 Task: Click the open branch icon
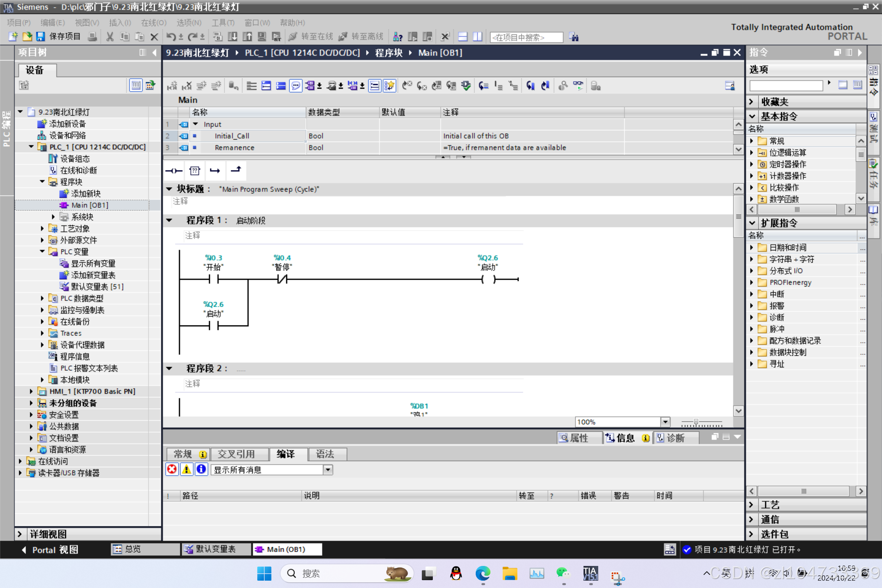click(x=215, y=171)
